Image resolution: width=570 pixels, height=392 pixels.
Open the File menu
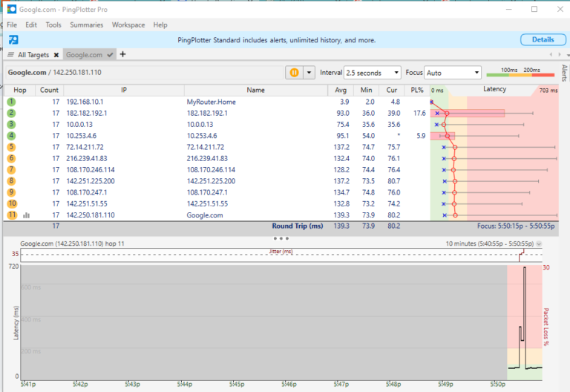pos(12,24)
